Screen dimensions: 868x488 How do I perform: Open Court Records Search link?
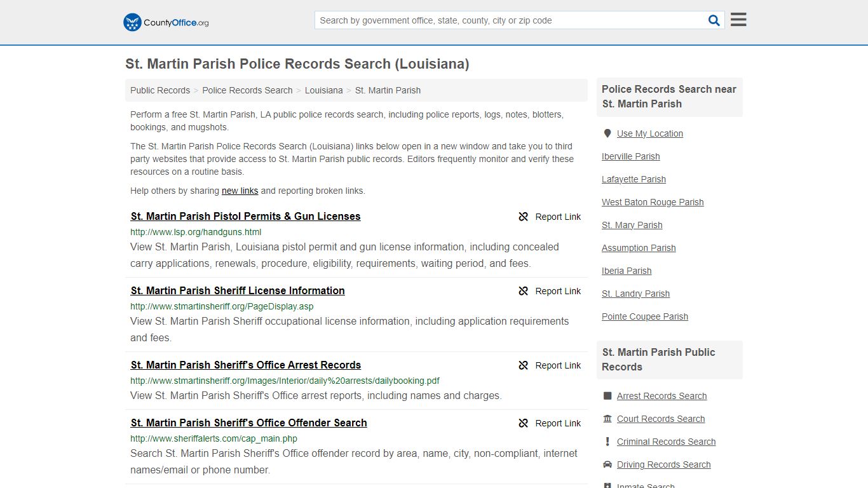(x=661, y=419)
